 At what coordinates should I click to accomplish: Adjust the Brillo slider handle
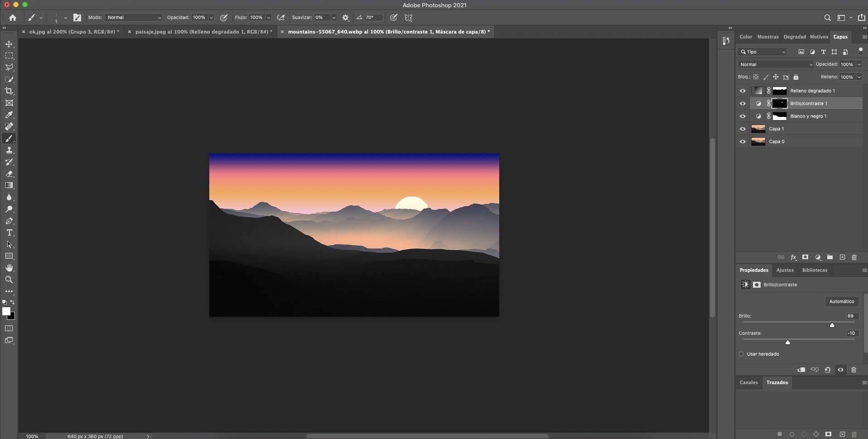pos(832,325)
